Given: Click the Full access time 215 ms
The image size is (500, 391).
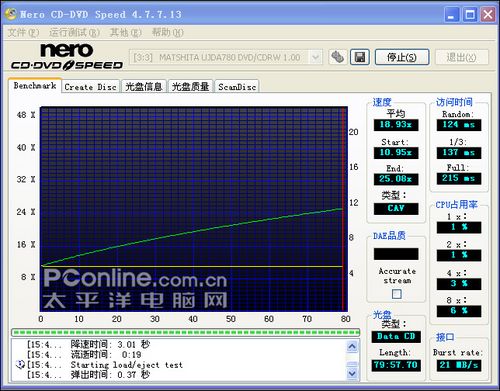Looking at the screenshot, I should (459, 179).
